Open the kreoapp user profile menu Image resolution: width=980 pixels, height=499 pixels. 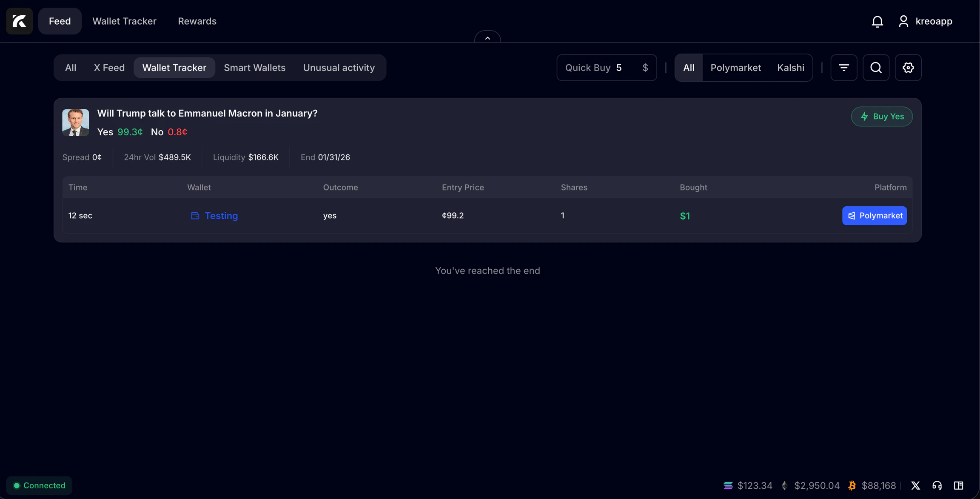pyautogui.click(x=925, y=21)
